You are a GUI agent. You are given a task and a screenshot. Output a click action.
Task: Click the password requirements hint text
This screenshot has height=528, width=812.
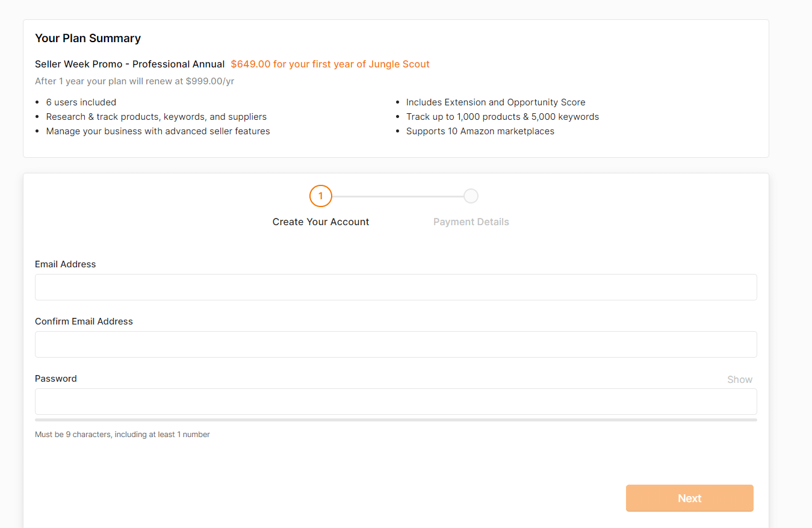pos(122,434)
